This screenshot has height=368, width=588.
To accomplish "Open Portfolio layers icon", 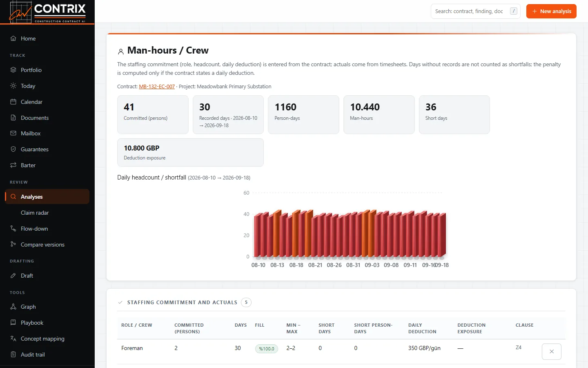I will (x=13, y=70).
